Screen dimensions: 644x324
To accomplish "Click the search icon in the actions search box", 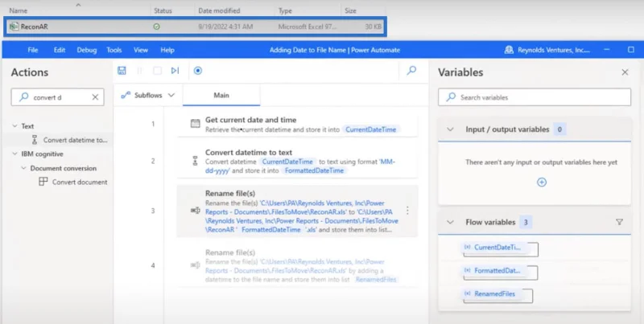I will (24, 97).
